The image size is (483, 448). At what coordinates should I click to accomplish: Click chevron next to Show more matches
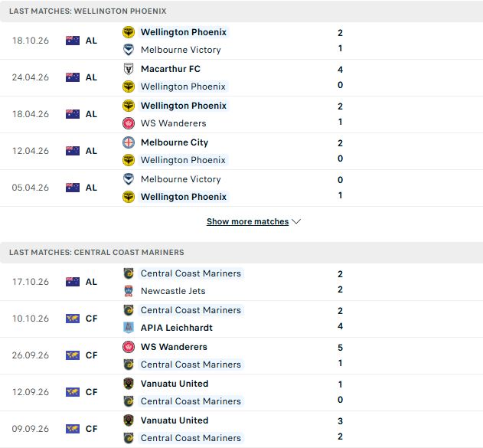click(296, 221)
